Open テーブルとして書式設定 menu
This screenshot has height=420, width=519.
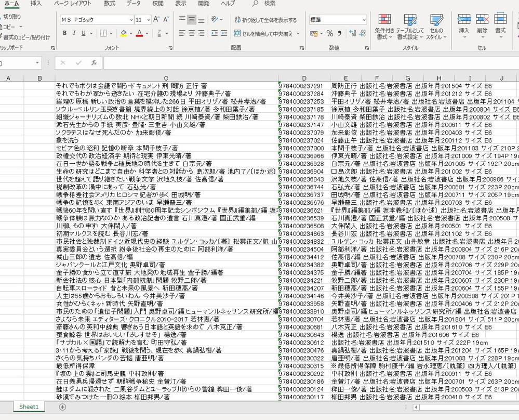tap(410, 27)
